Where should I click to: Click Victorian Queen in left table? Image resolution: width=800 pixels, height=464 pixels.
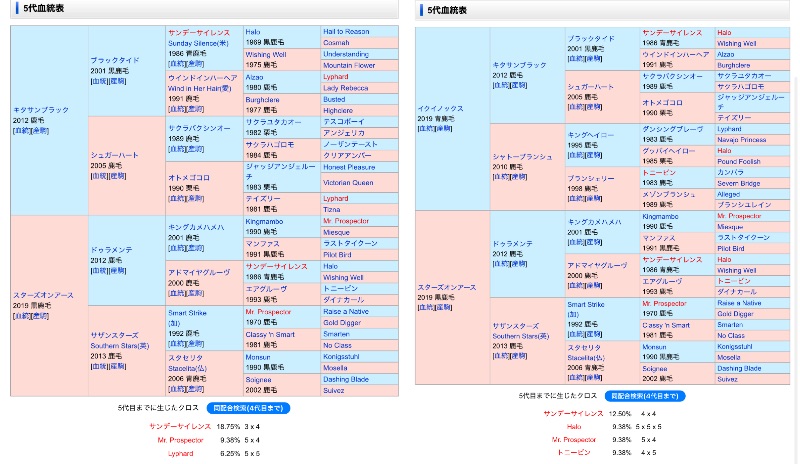347,182
